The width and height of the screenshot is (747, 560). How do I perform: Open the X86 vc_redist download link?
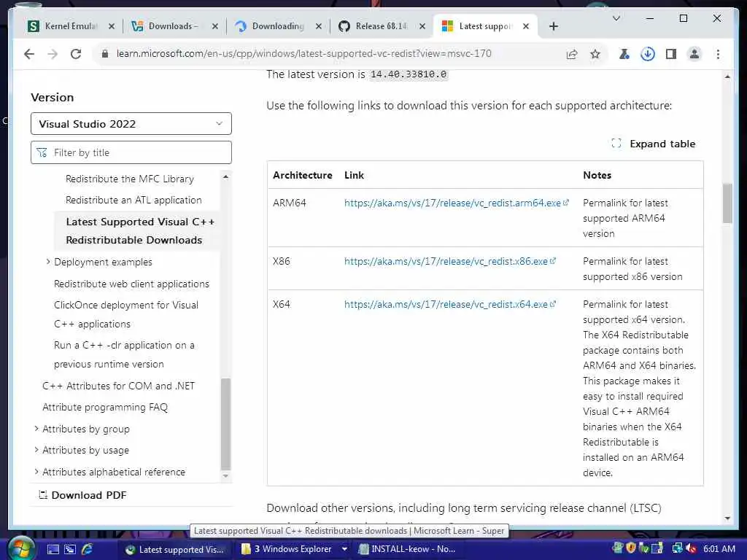pyautogui.click(x=449, y=262)
